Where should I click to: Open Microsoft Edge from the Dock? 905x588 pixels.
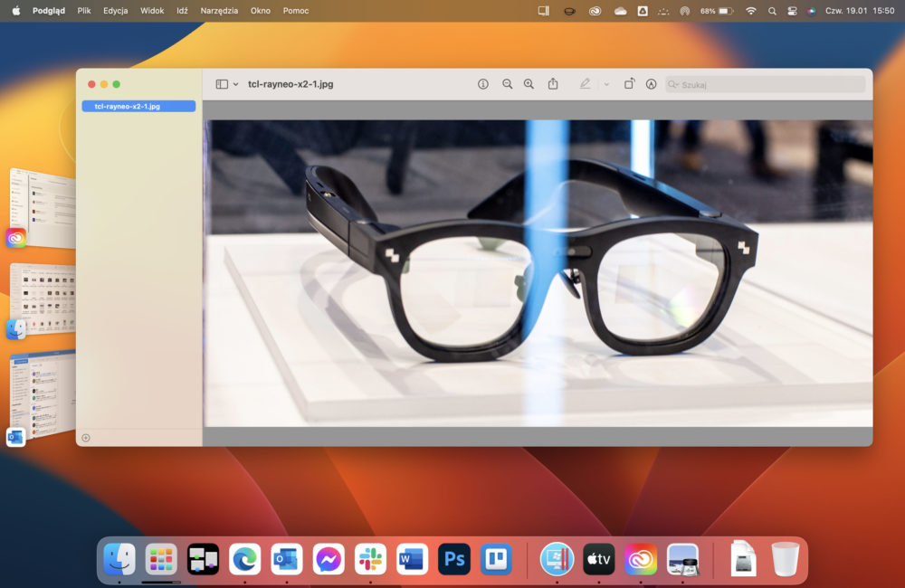point(244,559)
